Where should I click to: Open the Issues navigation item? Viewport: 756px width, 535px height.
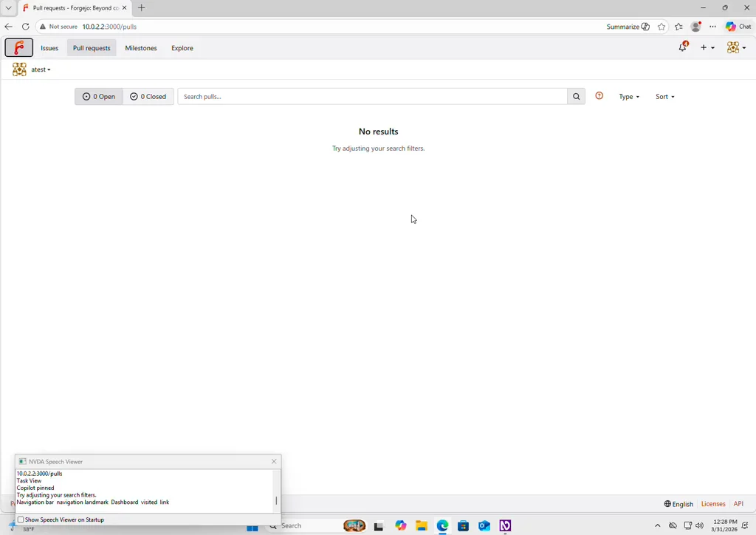[x=49, y=48]
